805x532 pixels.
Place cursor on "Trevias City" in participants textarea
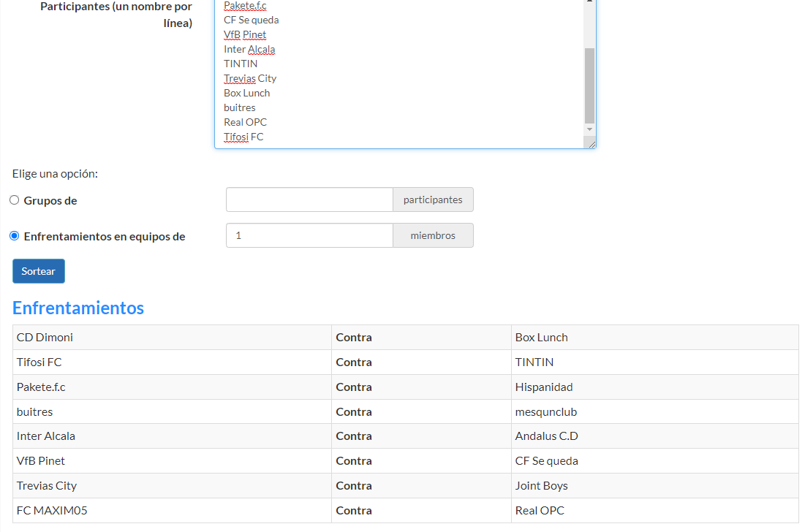pos(250,78)
